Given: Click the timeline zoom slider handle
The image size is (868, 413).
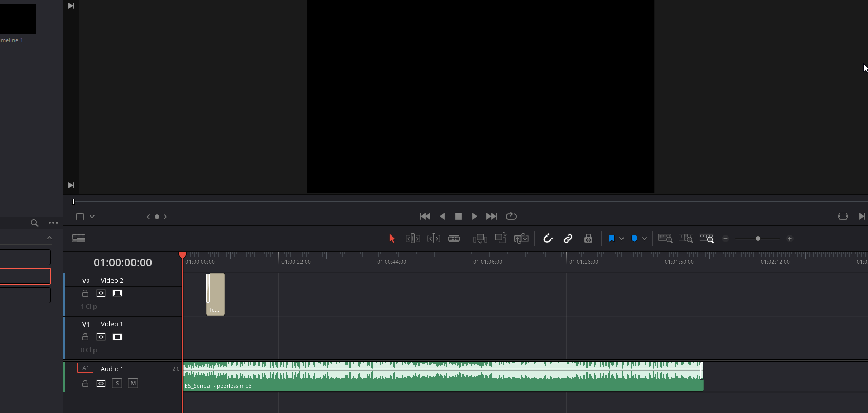Looking at the screenshot, I should tap(758, 239).
